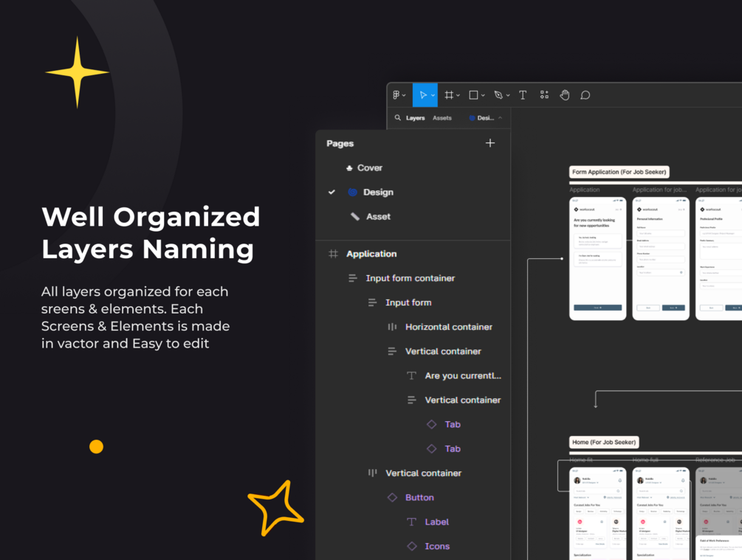
Task: Select the Are you currentl... text layer
Action: tap(463, 376)
